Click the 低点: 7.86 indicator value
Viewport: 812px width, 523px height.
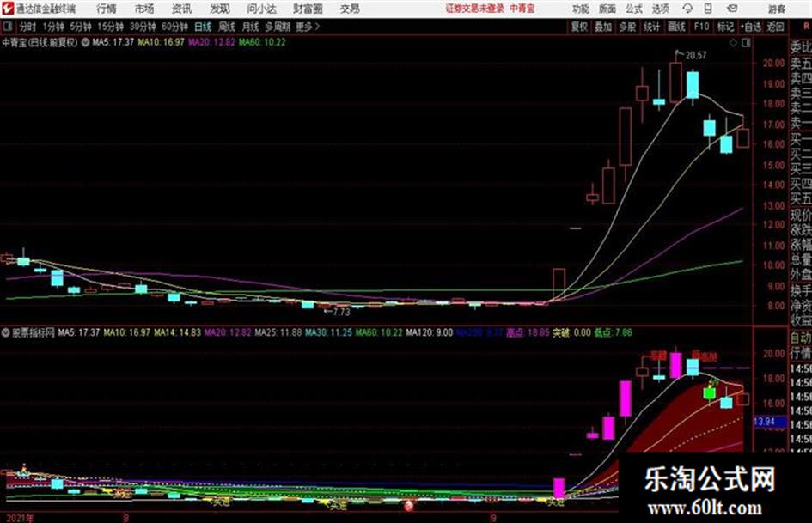[614, 332]
